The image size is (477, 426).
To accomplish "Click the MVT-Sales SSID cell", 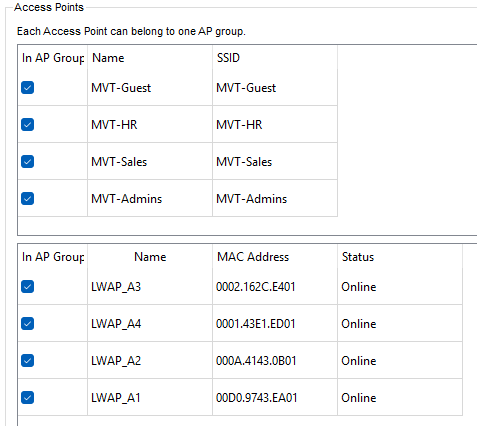I will click(x=275, y=162).
